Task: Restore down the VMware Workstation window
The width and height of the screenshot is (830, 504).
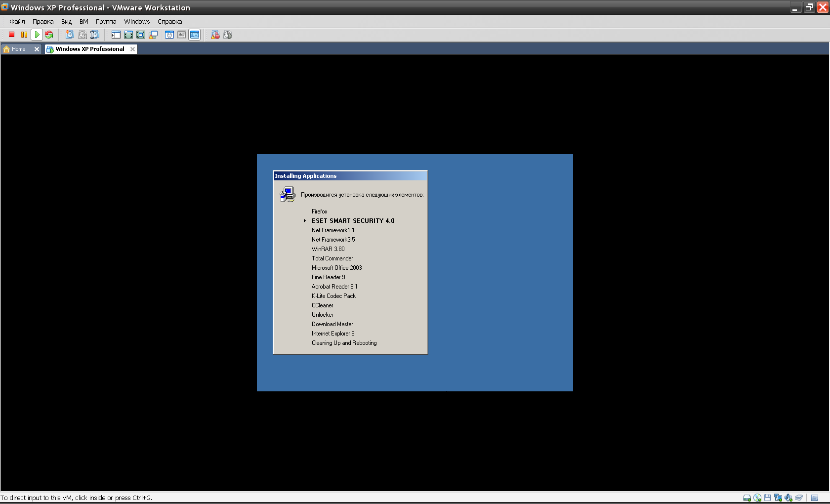Action: pyautogui.click(x=809, y=7)
